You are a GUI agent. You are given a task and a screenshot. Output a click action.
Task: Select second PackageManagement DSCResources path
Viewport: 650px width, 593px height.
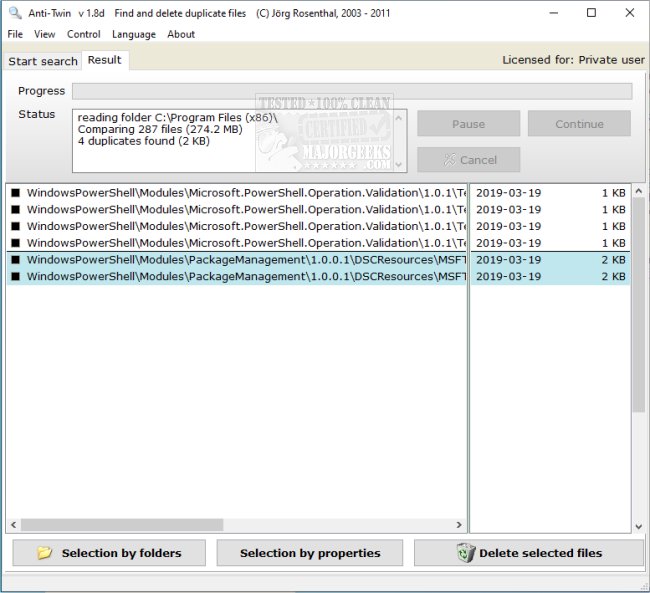[x=246, y=276]
